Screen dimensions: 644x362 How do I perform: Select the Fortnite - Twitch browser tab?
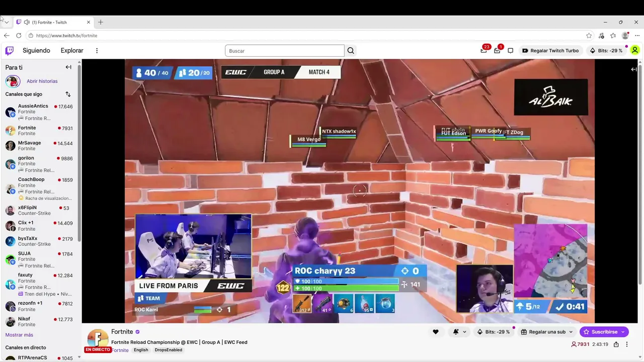point(53,22)
